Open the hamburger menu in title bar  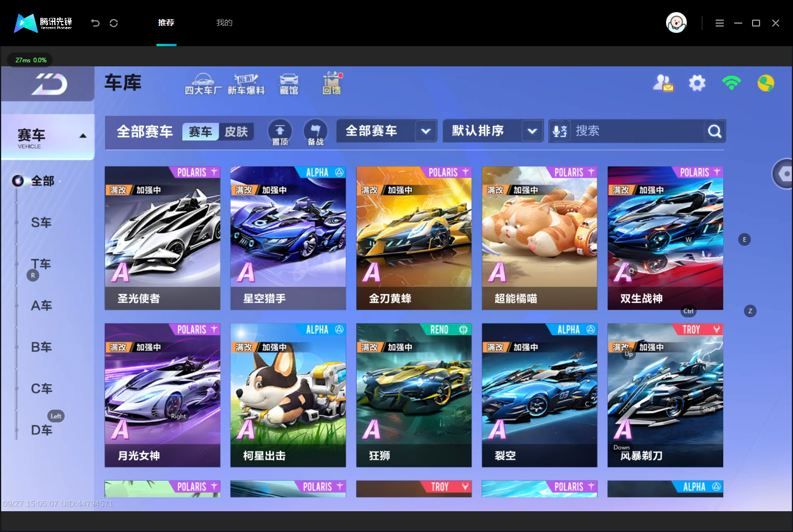click(x=720, y=23)
